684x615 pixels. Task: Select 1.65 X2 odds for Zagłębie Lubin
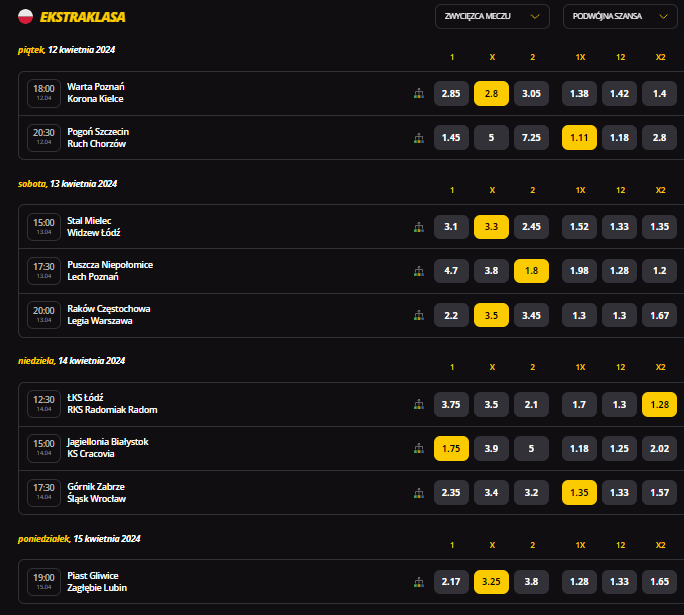pos(659,581)
